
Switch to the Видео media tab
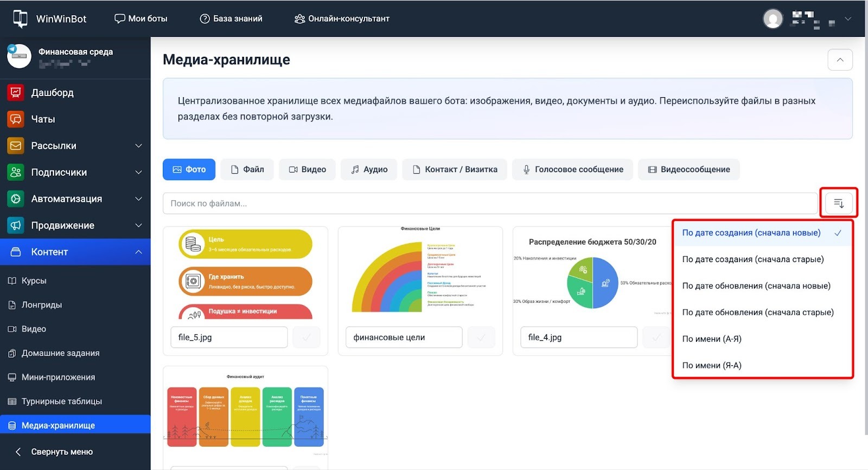[308, 170]
